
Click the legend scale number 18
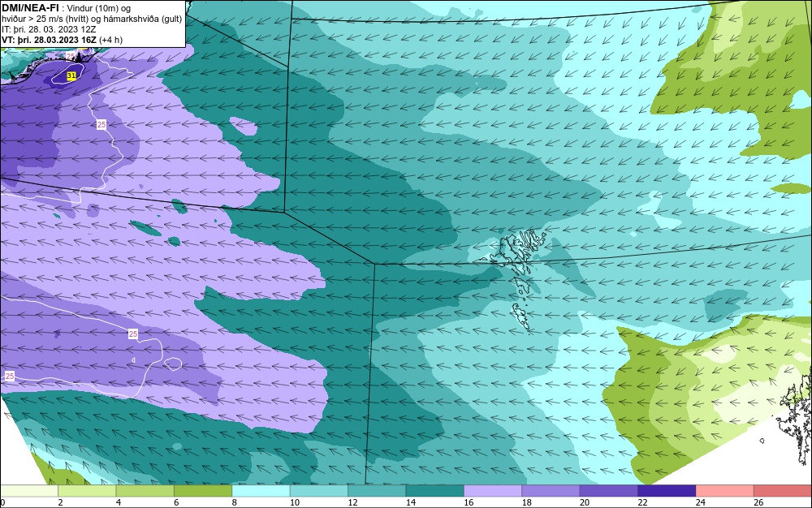coord(527,502)
